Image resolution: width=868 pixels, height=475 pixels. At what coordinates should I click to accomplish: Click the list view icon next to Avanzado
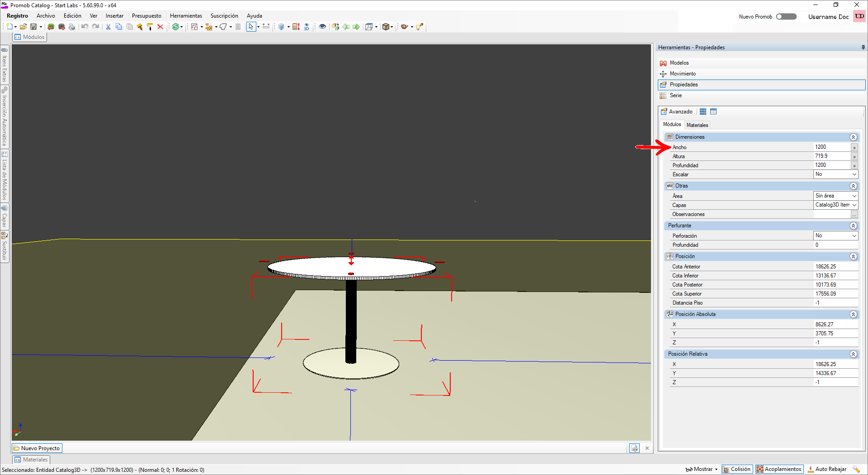703,112
